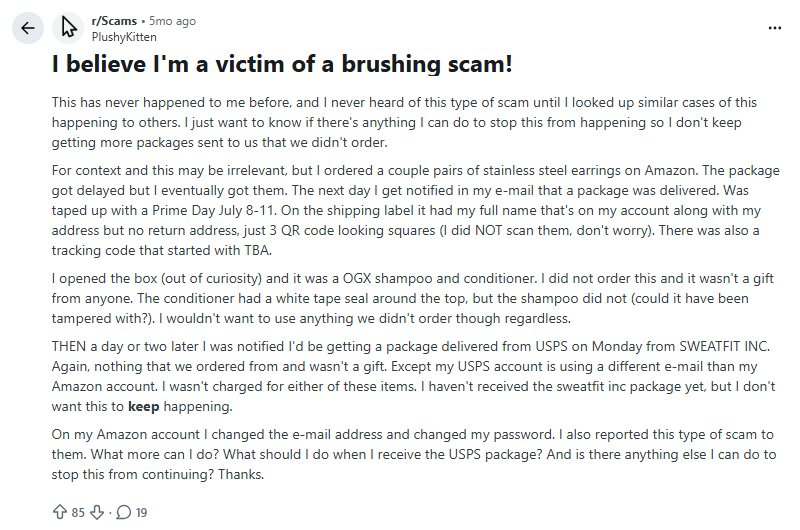This screenshot has width=800, height=530.
Task: Click the paragraph starting "This has never happened"
Action: [400, 122]
